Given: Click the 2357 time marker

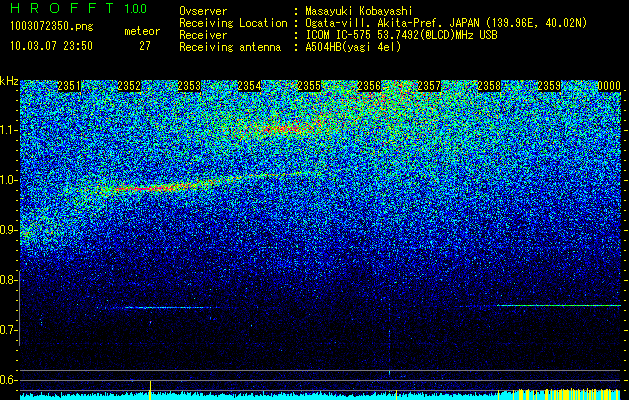Looking at the screenshot, I should tap(429, 86).
